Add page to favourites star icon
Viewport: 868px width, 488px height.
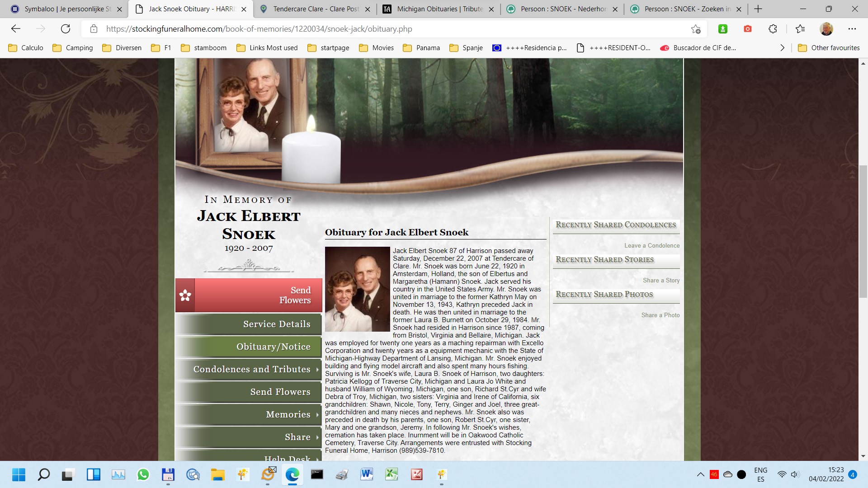click(695, 29)
